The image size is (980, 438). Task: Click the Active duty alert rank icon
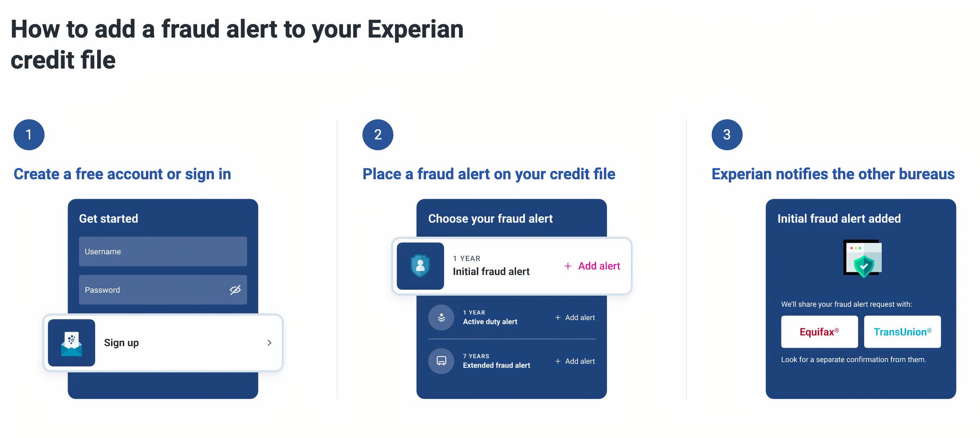tap(441, 318)
